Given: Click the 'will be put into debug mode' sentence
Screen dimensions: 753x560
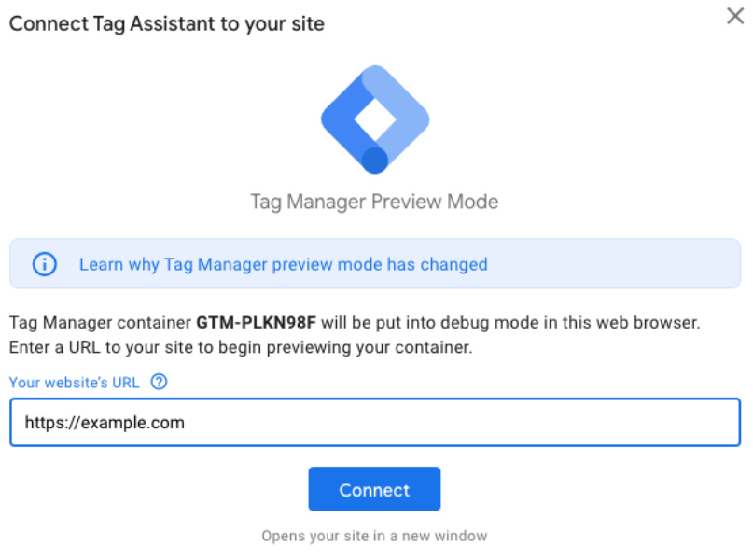Looking at the screenshot, I should (x=427, y=322).
